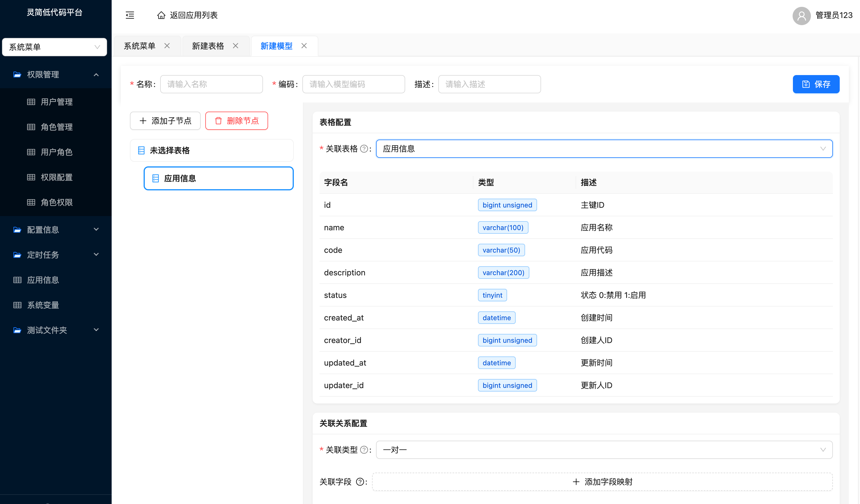Image resolution: width=860 pixels, height=504 pixels.
Task: Close the 新建表格 tab
Action: pyautogui.click(x=236, y=46)
